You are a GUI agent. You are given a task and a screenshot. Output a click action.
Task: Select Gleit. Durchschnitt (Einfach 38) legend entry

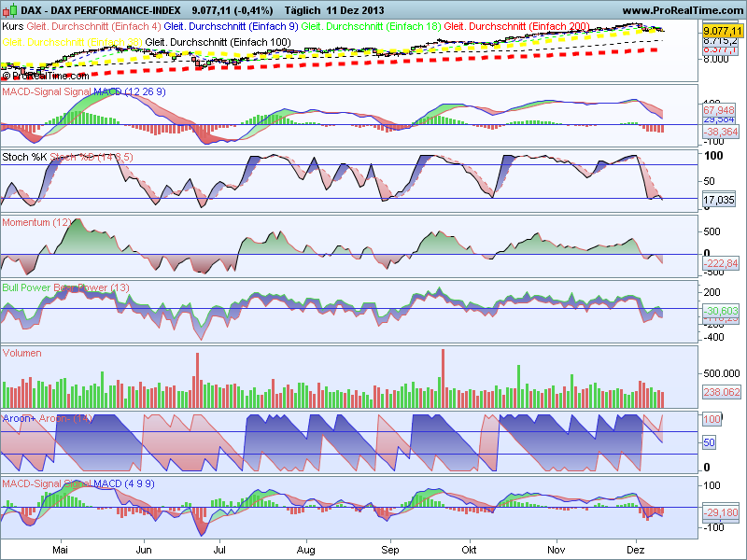[x=72, y=42]
